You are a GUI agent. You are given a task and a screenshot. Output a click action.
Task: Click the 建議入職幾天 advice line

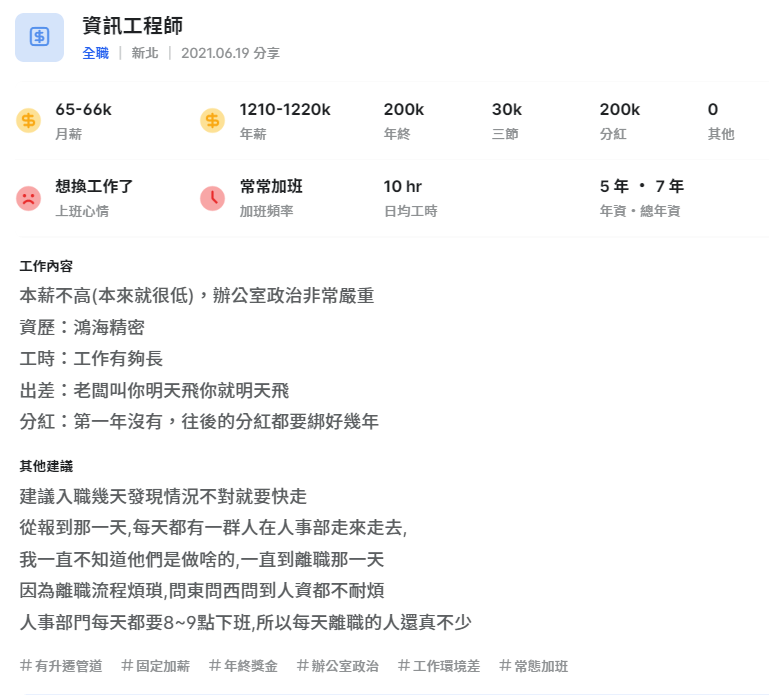click(163, 496)
